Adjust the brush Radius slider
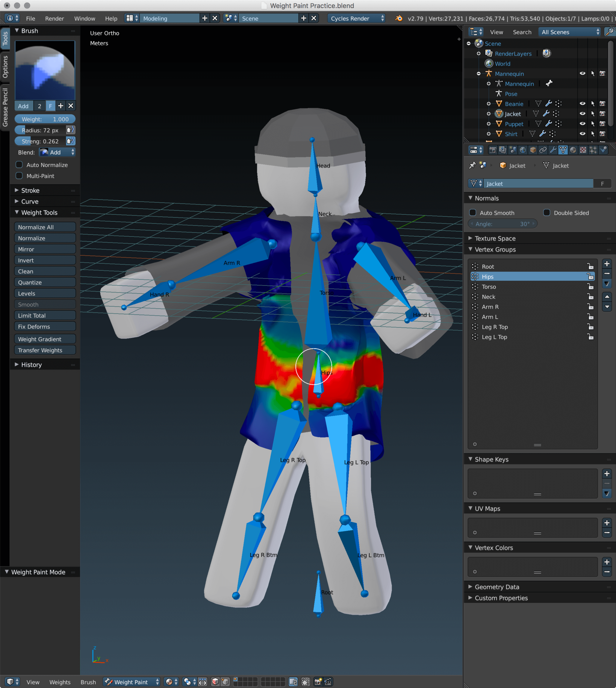 click(x=40, y=130)
